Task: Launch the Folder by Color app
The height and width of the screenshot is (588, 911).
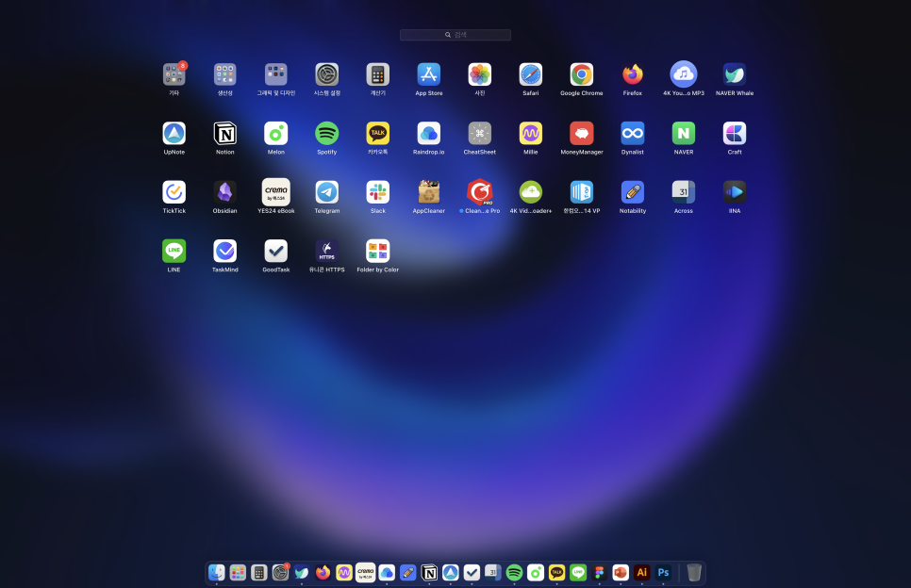Action: (378, 252)
